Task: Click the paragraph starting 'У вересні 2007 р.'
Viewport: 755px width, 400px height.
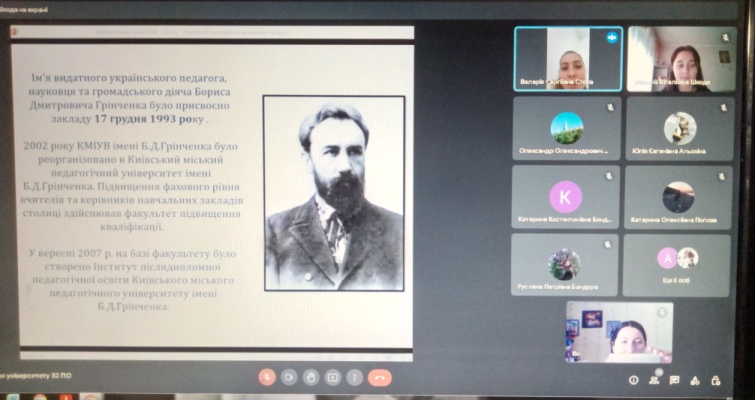Action: [133, 280]
